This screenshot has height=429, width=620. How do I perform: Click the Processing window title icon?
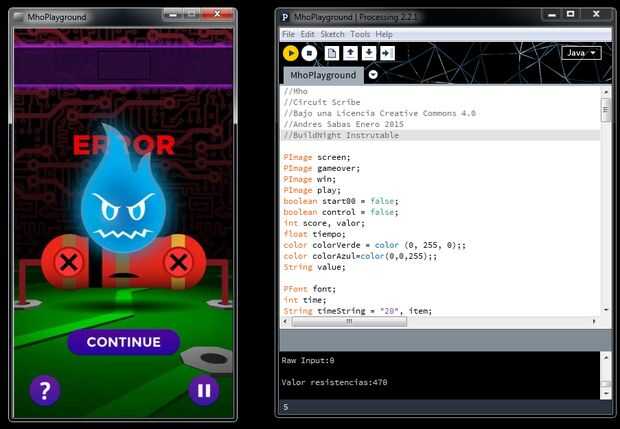coord(285,17)
